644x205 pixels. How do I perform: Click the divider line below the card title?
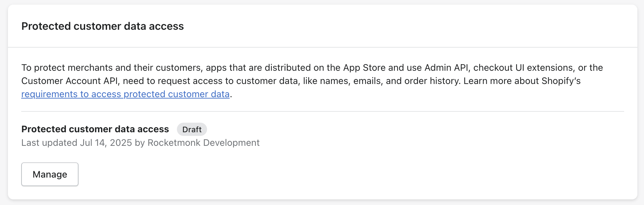click(323, 47)
